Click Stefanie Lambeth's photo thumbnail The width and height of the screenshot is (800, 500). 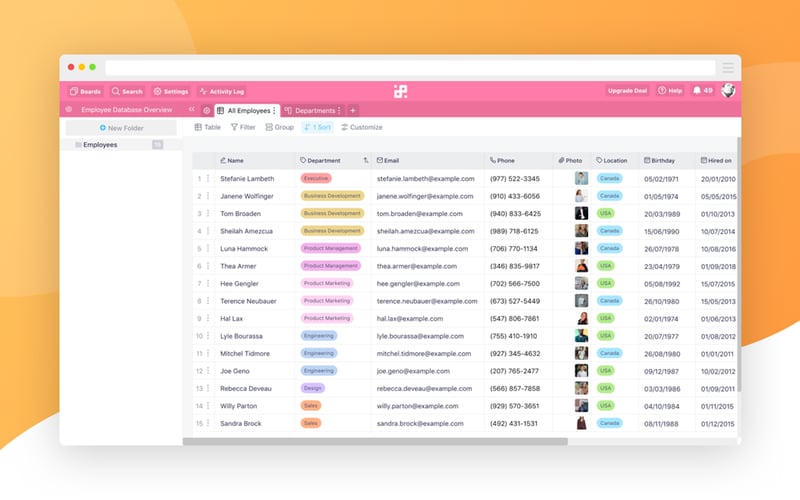[x=581, y=178]
